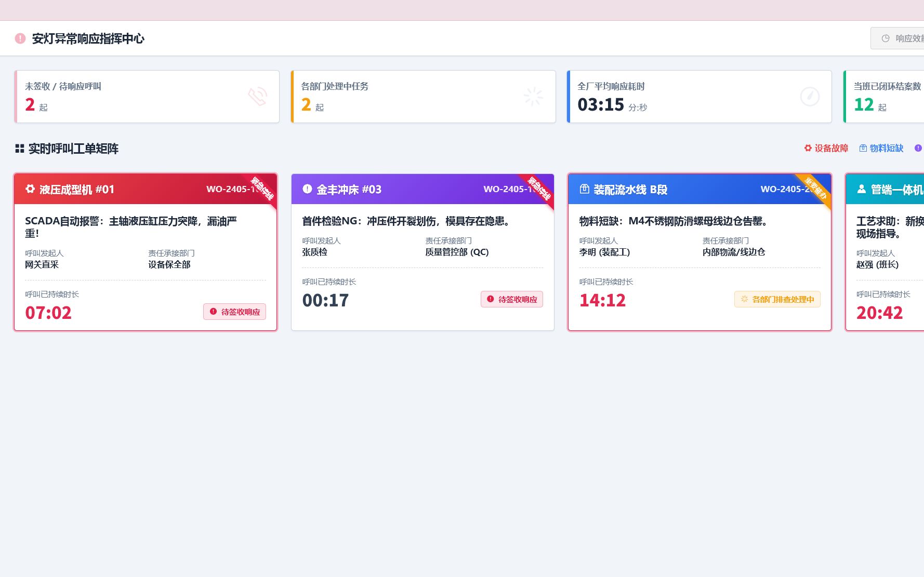Click the department 内部物流/线边仓
The width and height of the screenshot is (924, 577).
[x=734, y=252]
